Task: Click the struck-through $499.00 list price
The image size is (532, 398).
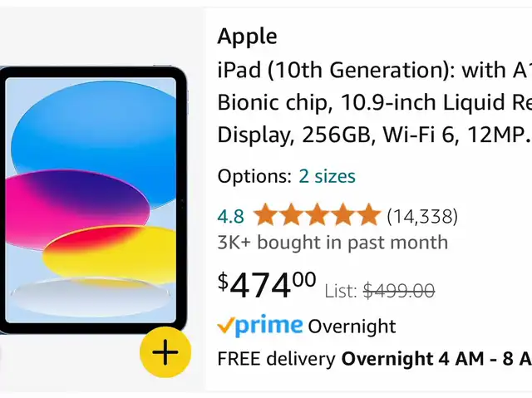Action: 399,291
